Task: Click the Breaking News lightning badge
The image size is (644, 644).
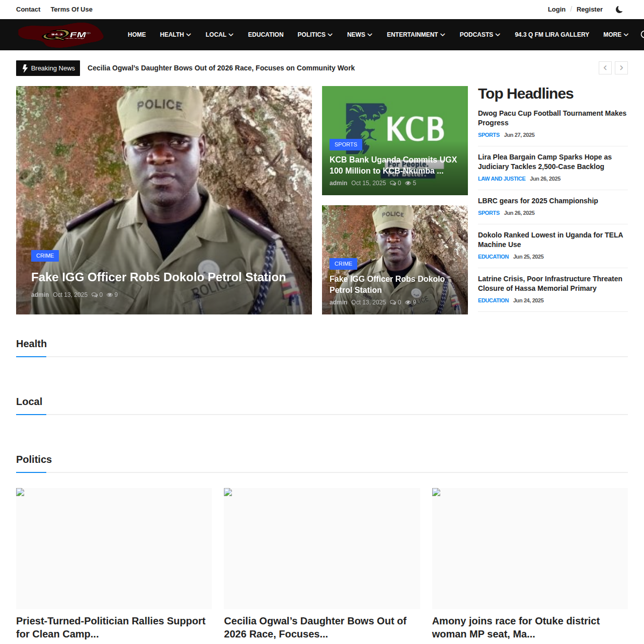Action: [48, 68]
